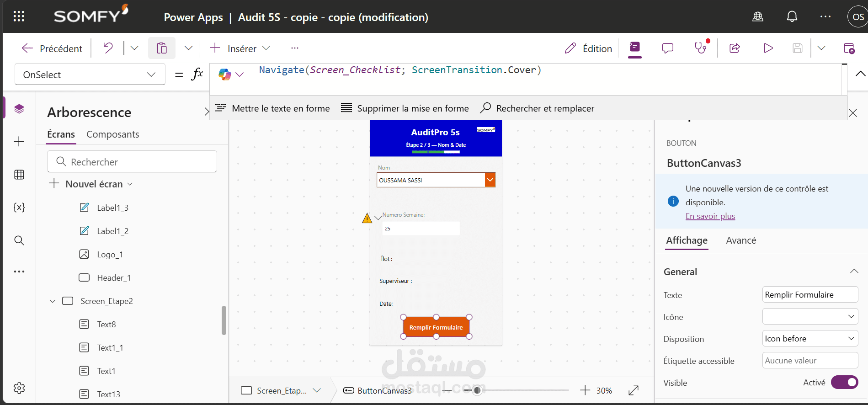Click the Texte property field

coord(810,295)
